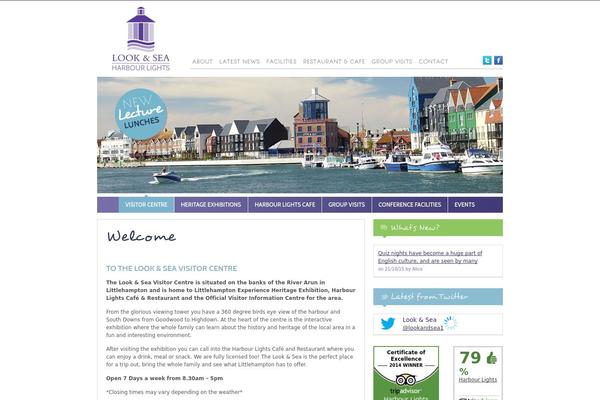Open the About menu item
This screenshot has width=600, height=400.
(x=202, y=61)
